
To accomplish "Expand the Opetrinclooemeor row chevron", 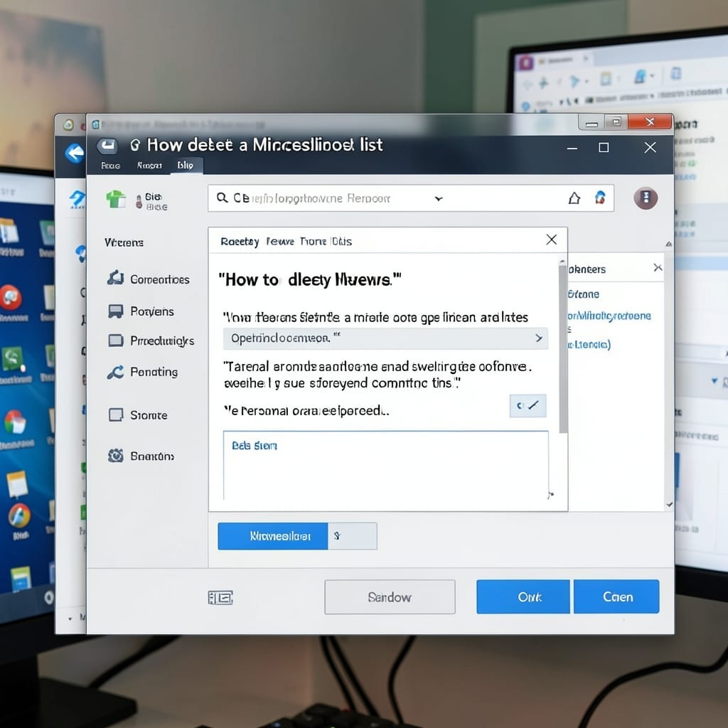I will 539,338.
